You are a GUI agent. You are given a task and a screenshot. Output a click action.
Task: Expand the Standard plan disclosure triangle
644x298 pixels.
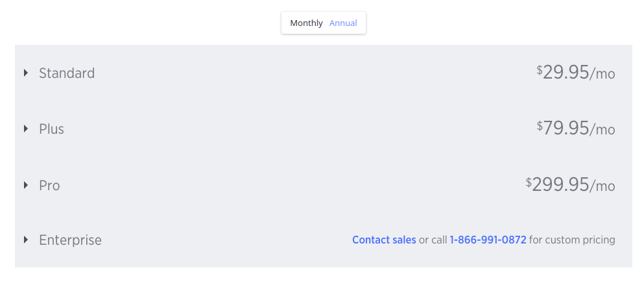(26, 73)
